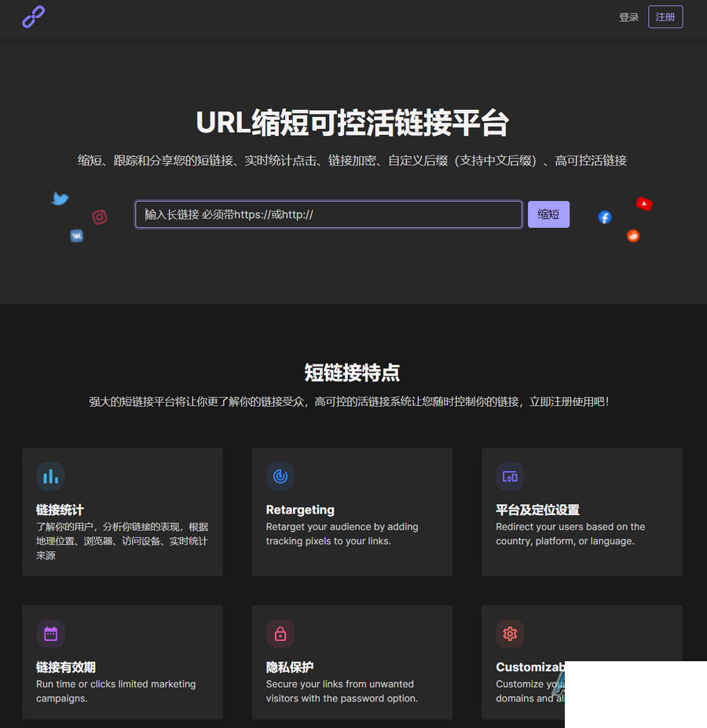707x728 pixels.
Task: Click the 缩短 shorten button
Action: tap(548, 214)
